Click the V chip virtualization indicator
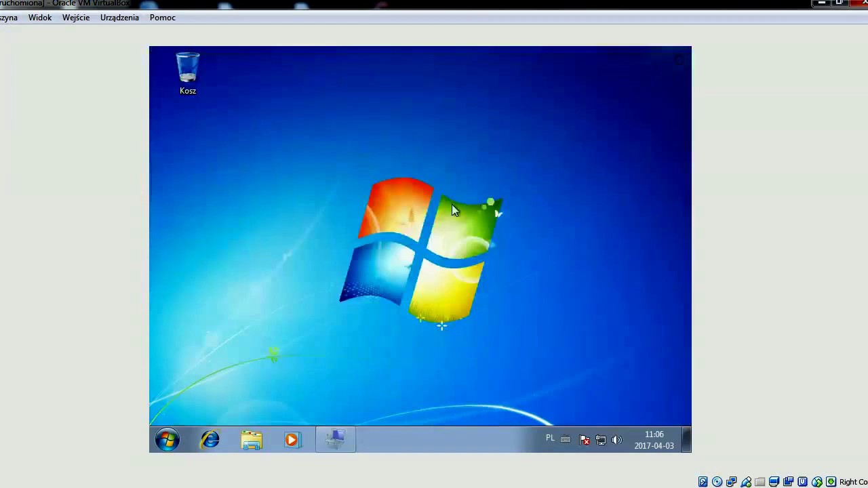This screenshot has height=488, width=868. point(803,482)
